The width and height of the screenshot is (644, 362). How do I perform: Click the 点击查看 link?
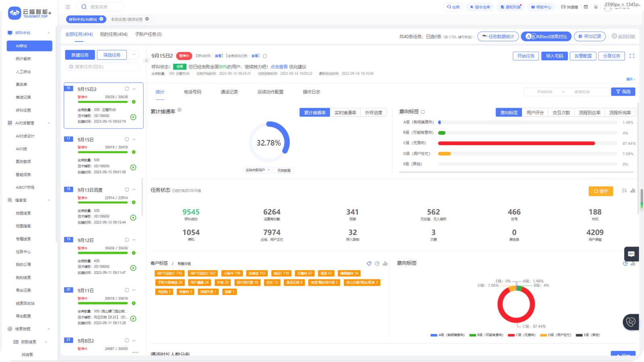coord(279,67)
